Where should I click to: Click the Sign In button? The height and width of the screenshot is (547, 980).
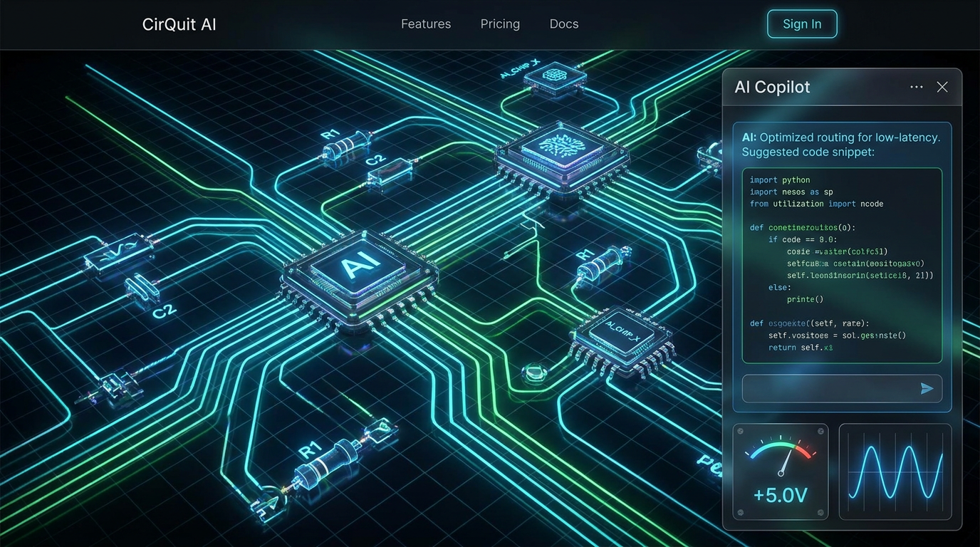coord(802,24)
